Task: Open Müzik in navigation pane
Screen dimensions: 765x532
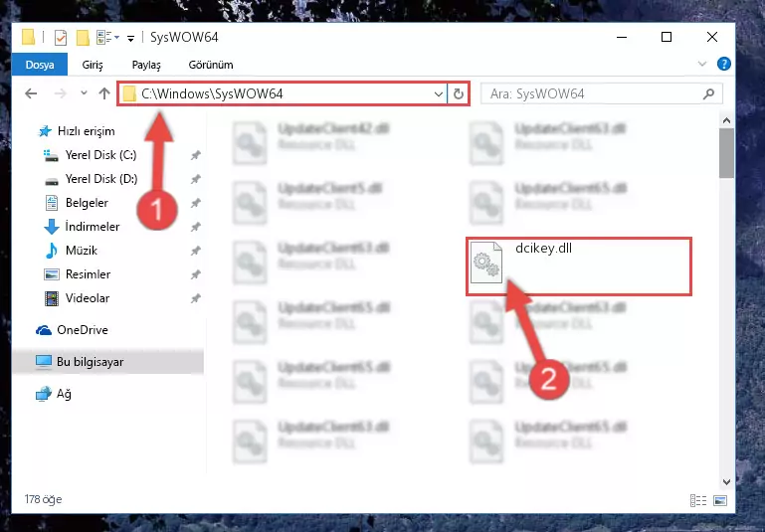Action: coord(72,251)
